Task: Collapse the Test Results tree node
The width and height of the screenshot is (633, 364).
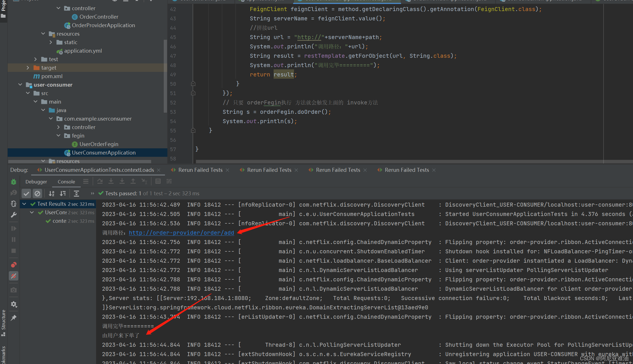Action: pyautogui.click(x=24, y=204)
